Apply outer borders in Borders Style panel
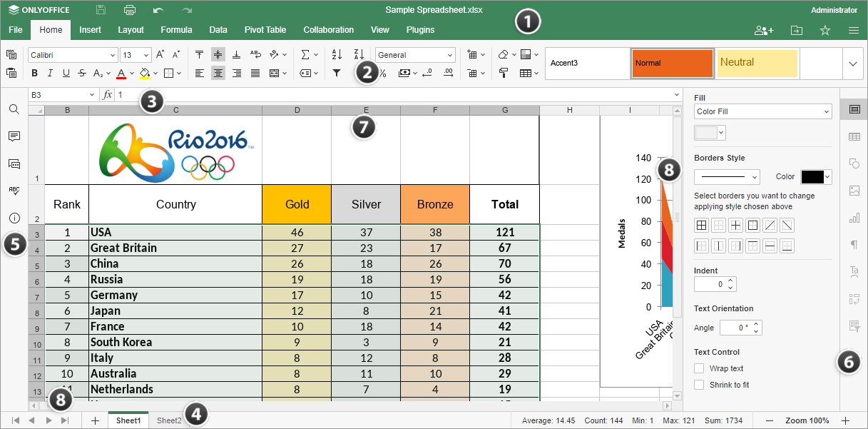The height and width of the screenshot is (429, 868). (752, 226)
